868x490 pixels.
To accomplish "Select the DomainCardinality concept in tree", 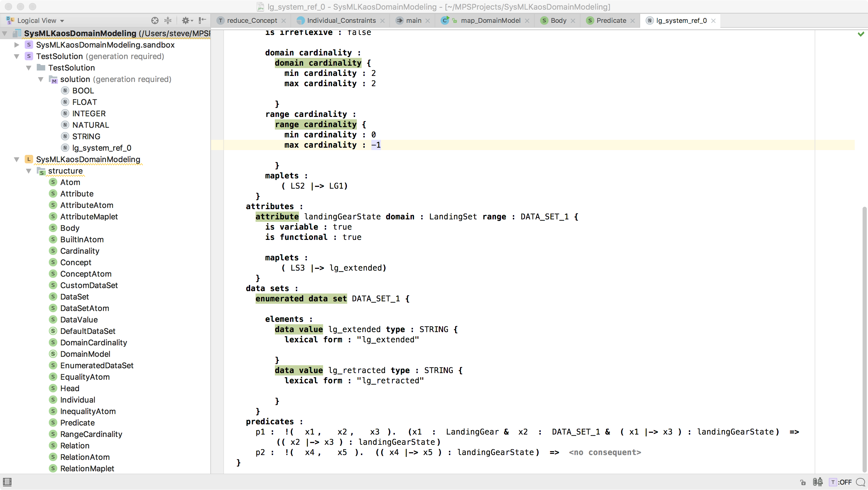I will pos(93,342).
